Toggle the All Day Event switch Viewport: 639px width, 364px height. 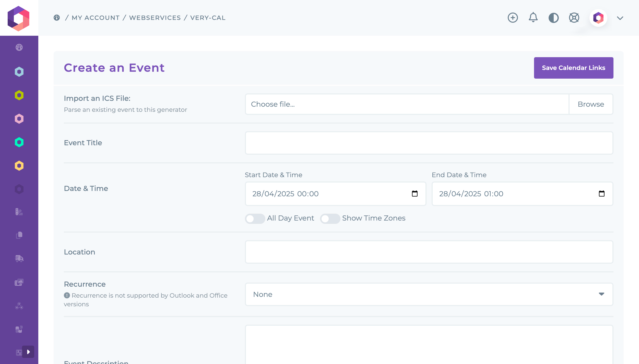tap(255, 219)
